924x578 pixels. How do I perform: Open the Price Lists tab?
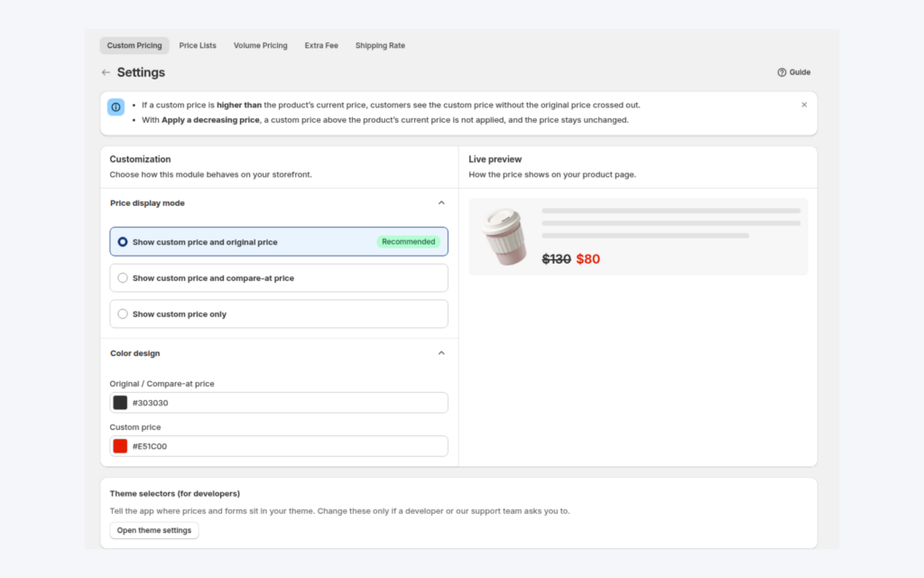pyautogui.click(x=198, y=45)
